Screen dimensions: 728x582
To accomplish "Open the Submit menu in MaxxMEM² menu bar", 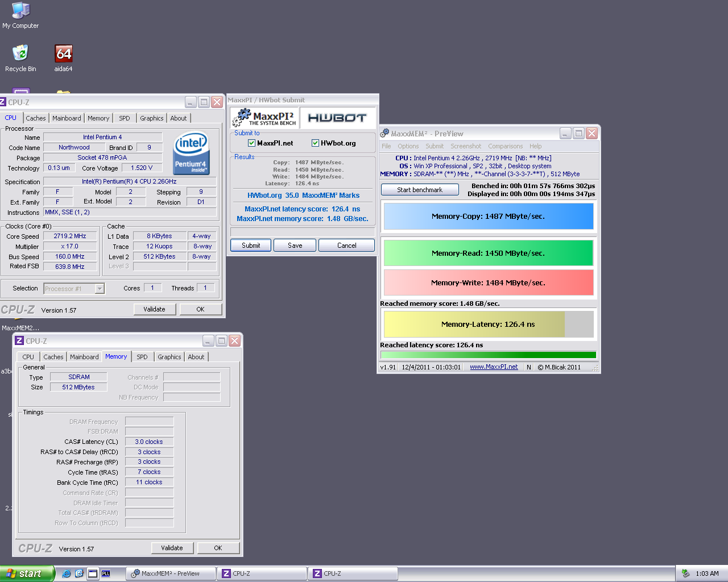I will click(435, 146).
